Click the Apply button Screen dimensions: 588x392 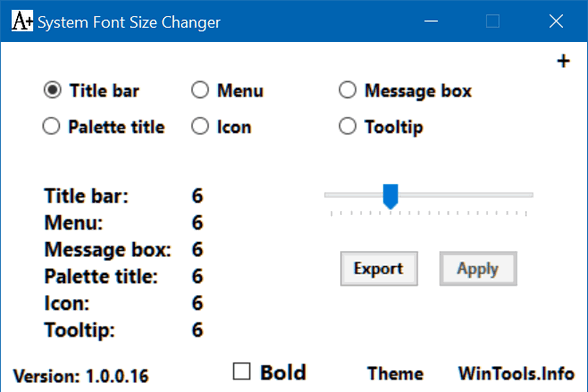coord(478,269)
